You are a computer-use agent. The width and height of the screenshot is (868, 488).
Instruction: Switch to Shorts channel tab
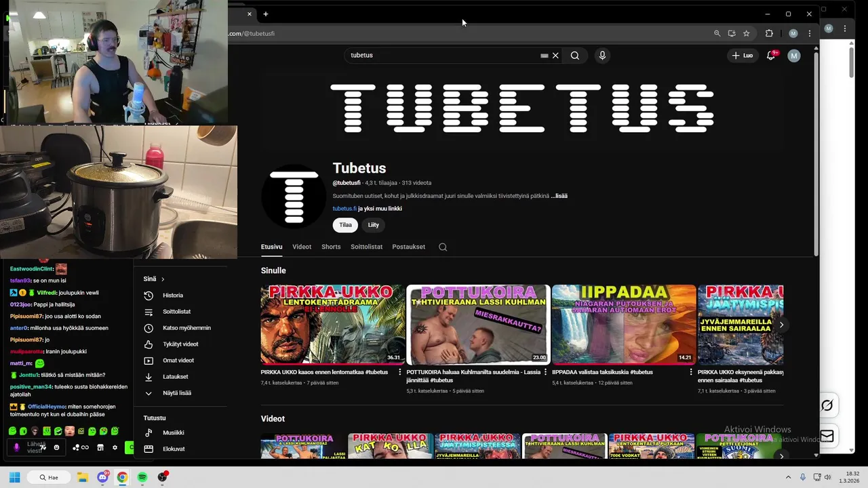point(331,247)
